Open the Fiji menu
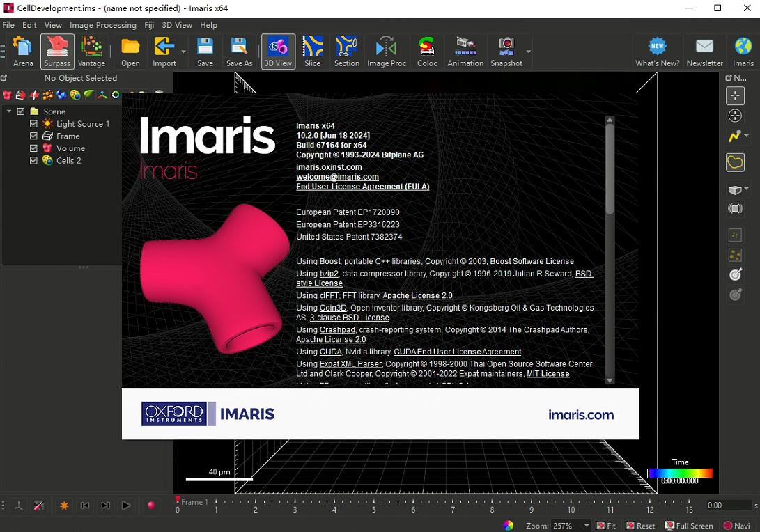 click(x=149, y=24)
